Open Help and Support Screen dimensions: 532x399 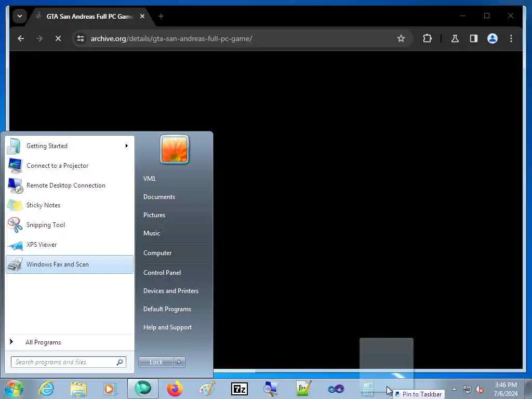[x=168, y=327]
